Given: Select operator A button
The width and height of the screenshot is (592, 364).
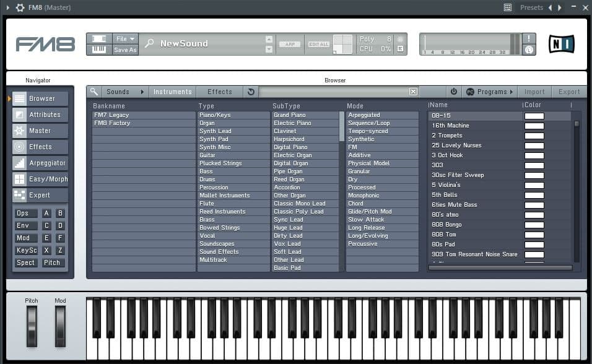Looking at the screenshot, I should 46,214.
